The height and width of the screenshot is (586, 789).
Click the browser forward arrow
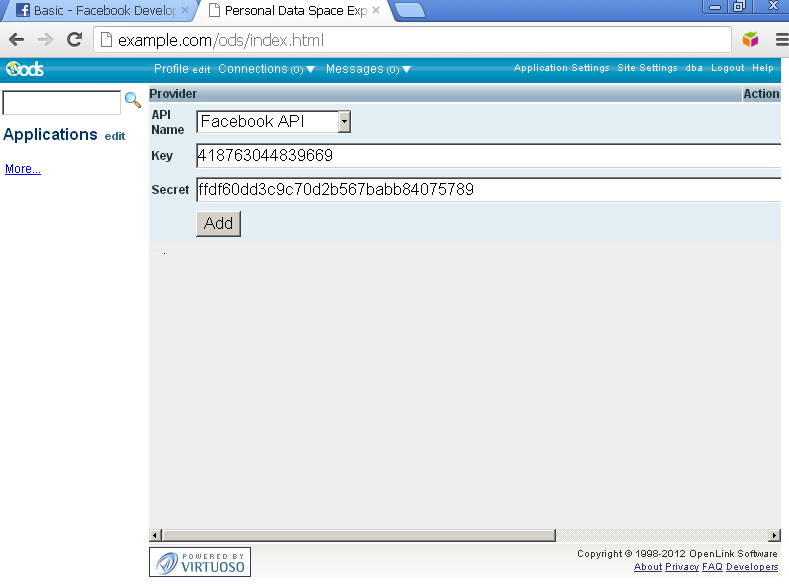click(45, 40)
